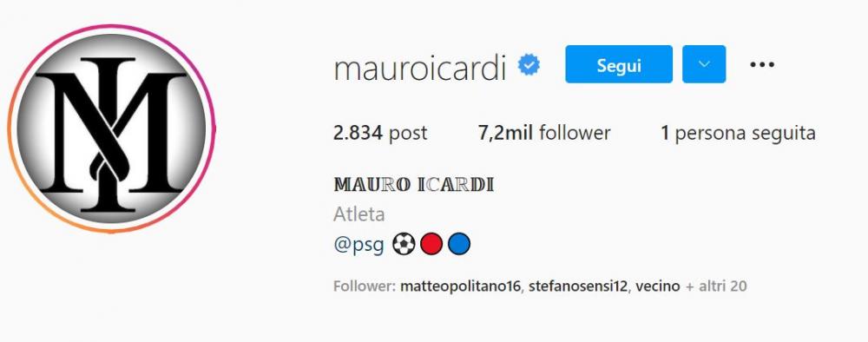Image resolution: width=868 pixels, height=342 pixels.
Task: Click the mauroicardi username heading
Action: (420, 68)
